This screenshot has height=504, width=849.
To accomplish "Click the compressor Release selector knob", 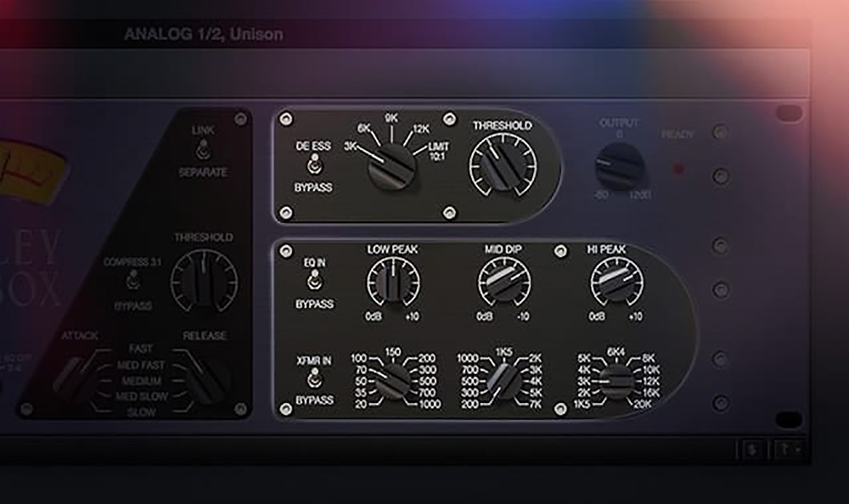I will pos(206,379).
